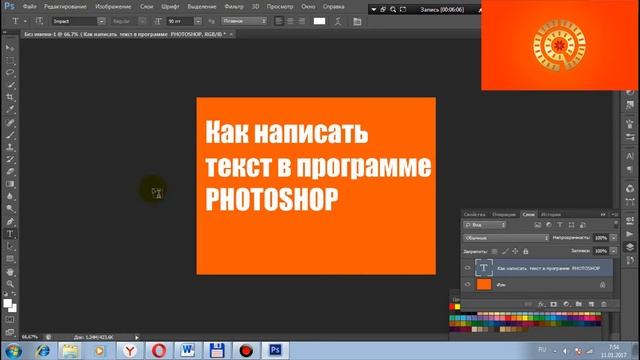The height and width of the screenshot is (360, 640).
Task: Hide the text layer with eye icon
Action: (468, 268)
